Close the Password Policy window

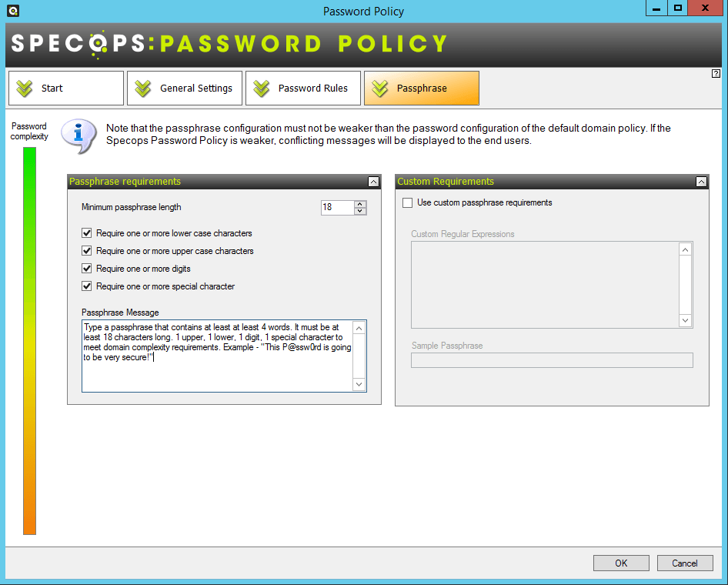[x=705, y=8]
